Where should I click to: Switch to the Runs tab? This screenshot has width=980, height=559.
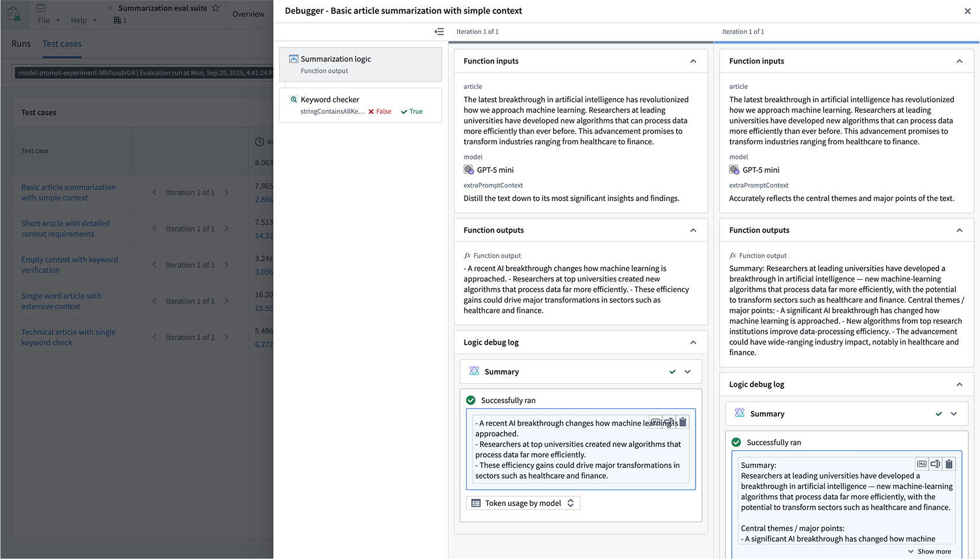tap(21, 44)
